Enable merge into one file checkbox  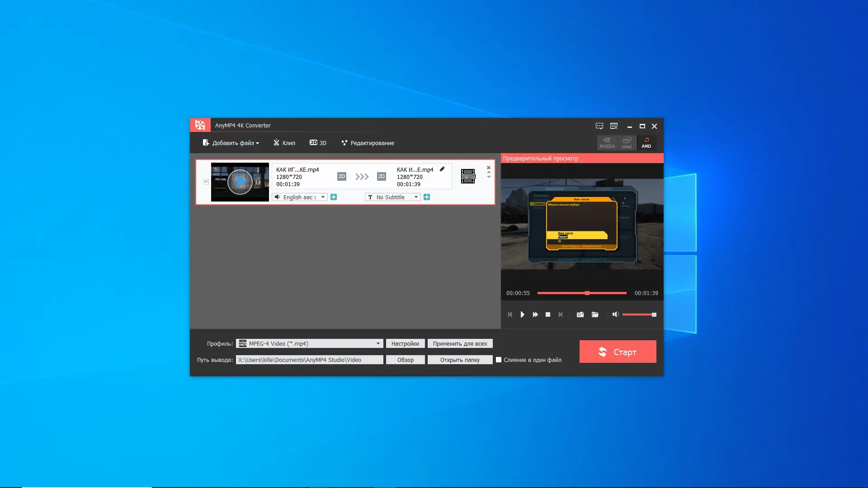499,360
